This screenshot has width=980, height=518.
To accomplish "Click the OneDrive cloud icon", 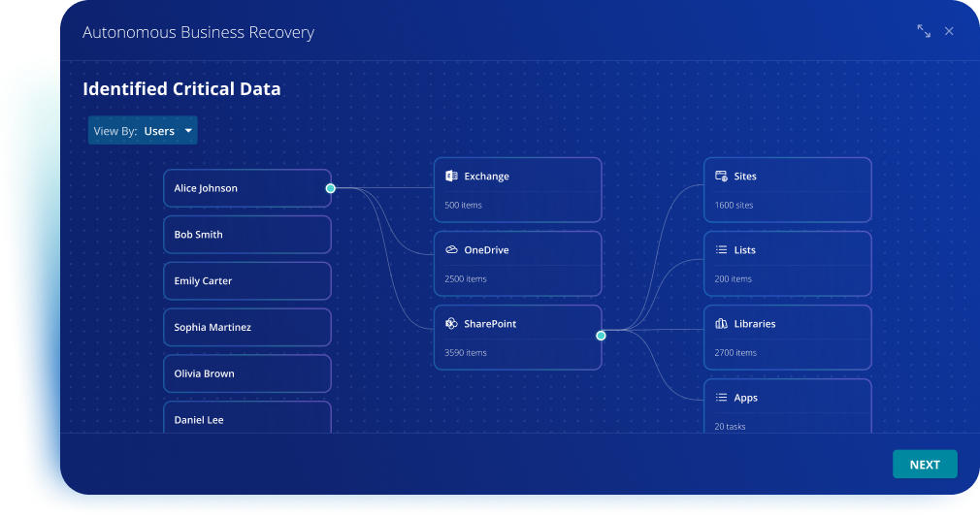I will pos(451,250).
